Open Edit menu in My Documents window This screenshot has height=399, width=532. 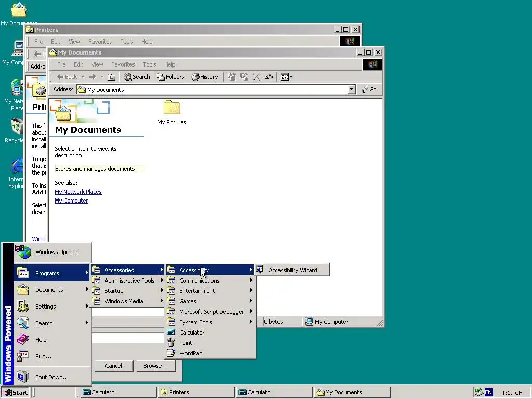78,64
